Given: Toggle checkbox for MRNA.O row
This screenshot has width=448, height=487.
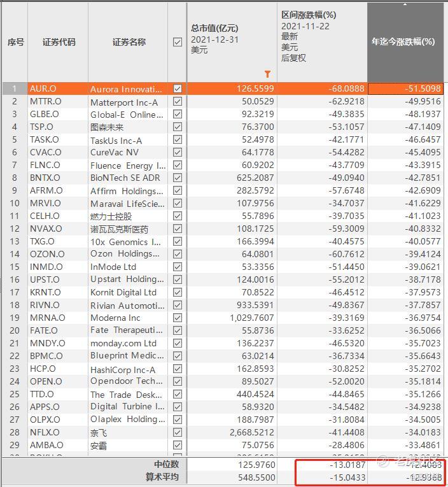Looking at the screenshot, I should coord(178,318).
